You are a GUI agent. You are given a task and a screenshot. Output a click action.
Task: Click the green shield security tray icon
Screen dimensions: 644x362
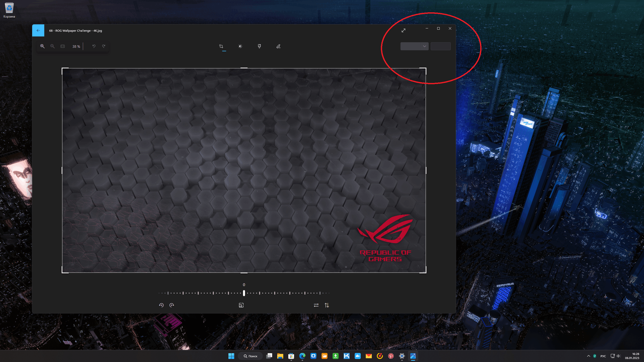pos(595,356)
